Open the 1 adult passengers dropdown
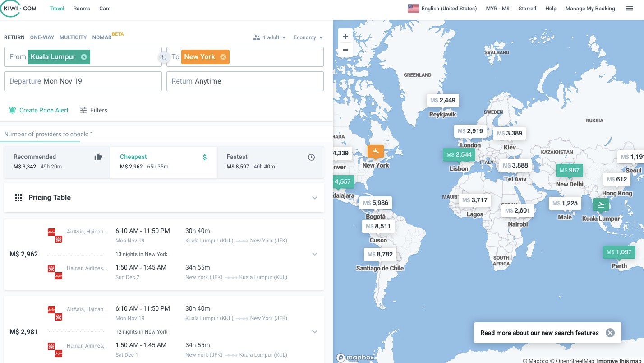Screen dimensions: 644x363 (270, 37)
